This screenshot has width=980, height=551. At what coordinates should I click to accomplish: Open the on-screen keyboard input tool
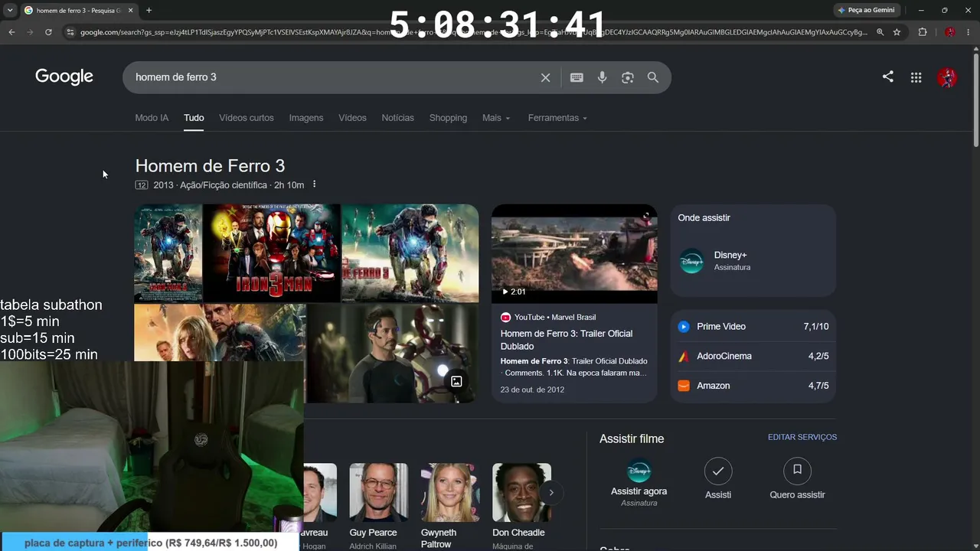pos(577,77)
